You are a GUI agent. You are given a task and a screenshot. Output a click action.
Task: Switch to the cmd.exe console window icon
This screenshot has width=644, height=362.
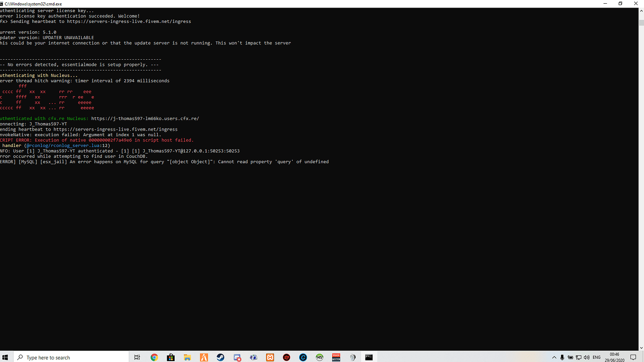pos(369,357)
